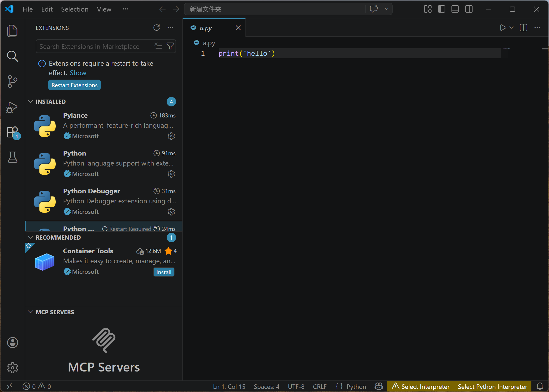Viewport: 549px width, 392px height.
Task: Run the Python file
Action: coord(503,28)
